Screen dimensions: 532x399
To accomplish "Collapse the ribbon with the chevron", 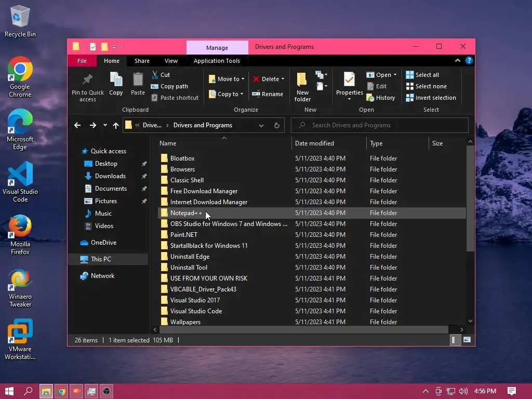I will click(458, 60).
